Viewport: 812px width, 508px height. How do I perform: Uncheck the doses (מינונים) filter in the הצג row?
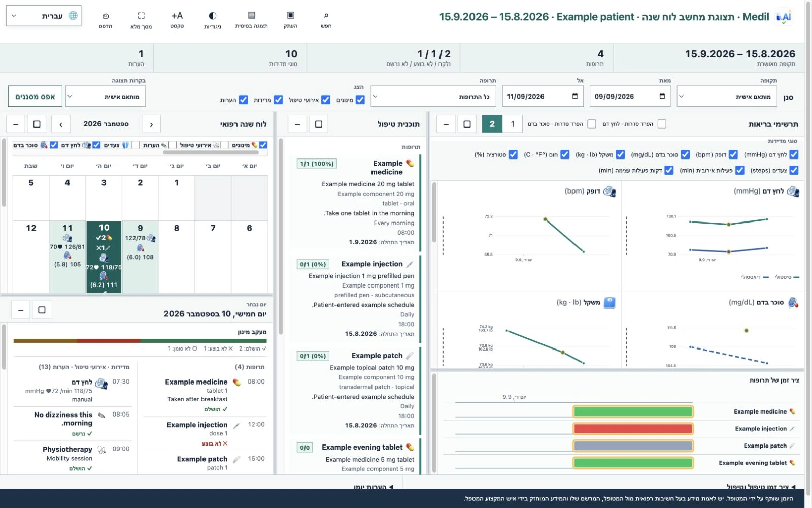360,100
